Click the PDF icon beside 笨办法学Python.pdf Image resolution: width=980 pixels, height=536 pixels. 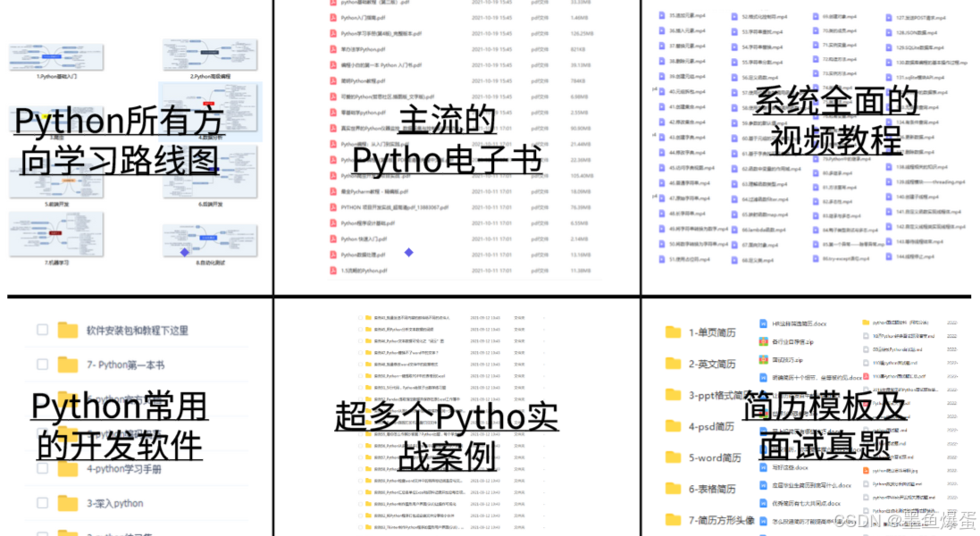coord(332,49)
